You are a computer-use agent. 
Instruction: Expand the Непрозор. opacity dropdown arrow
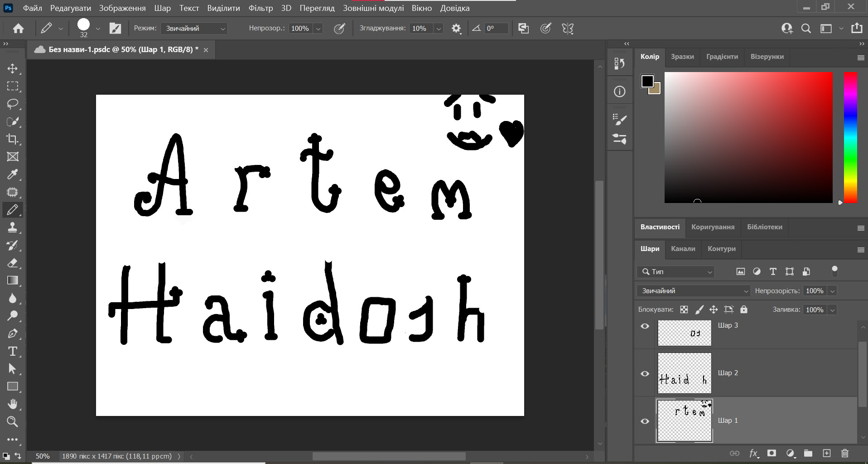point(318,29)
